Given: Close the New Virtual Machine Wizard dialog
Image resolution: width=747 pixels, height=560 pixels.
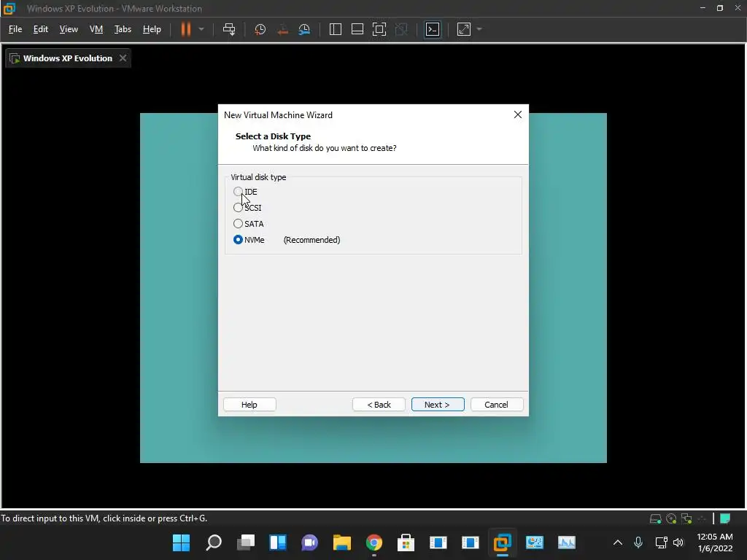Looking at the screenshot, I should [x=518, y=114].
